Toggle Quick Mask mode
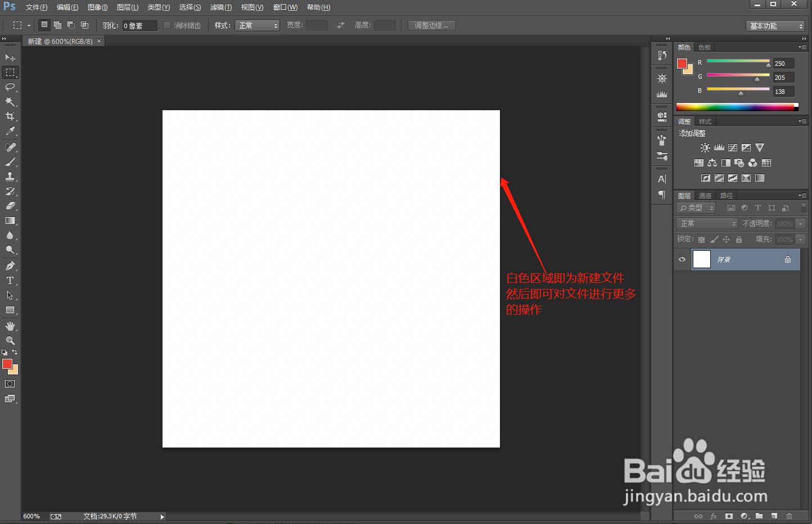 pyautogui.click(x=10, y=384)
